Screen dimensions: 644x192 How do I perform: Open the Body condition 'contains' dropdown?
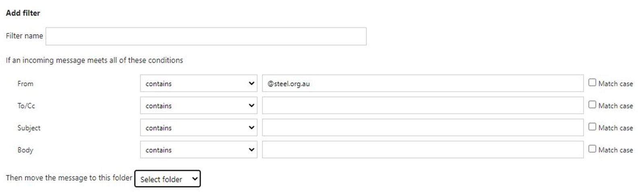coord(199,150)
